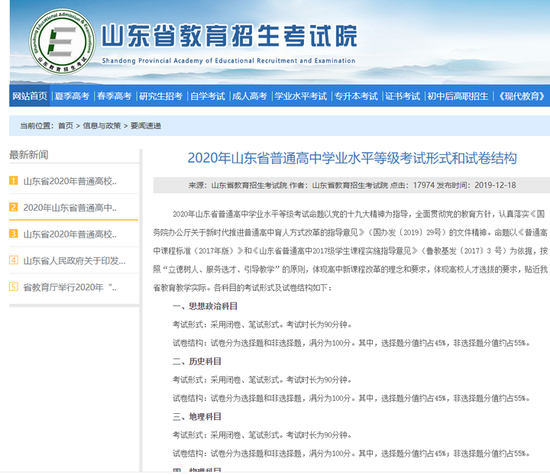Select 《现代教育》 in navigation bar
The height and width of the screenshot is (475, 550).
coord(522,96)
